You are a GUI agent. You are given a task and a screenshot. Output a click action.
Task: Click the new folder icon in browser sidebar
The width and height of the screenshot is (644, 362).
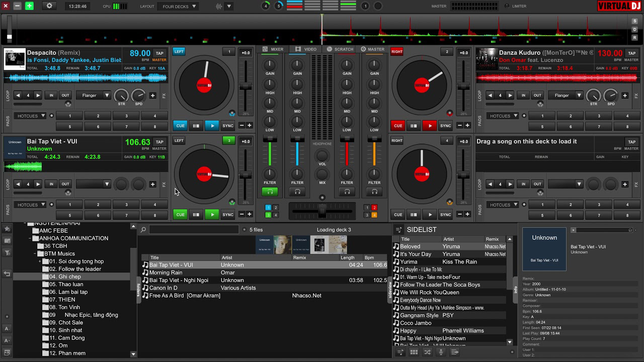coord(7,240)
